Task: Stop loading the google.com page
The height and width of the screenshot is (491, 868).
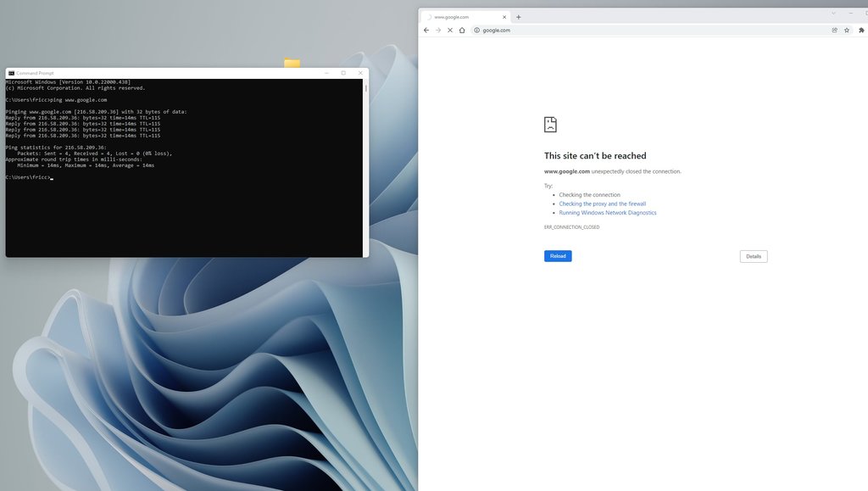Action: coord(449,31)
